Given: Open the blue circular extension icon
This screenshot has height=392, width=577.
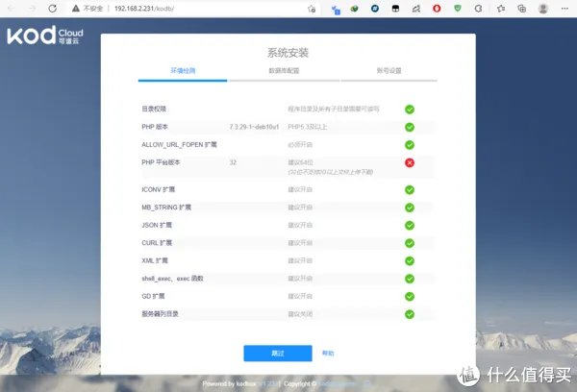Looking at the screenshot, I should pyautogui.click(x=375, y=8).
